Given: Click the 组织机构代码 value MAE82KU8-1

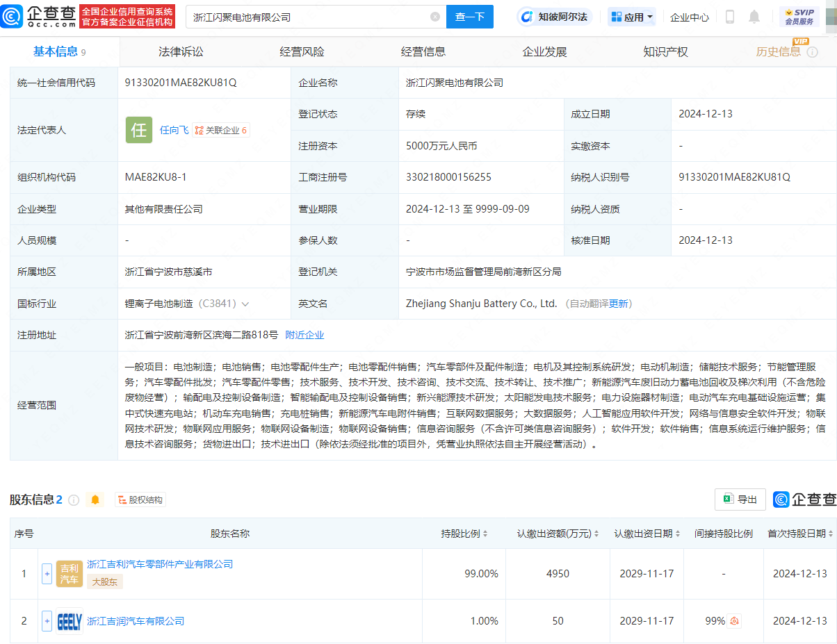Looking at the screenshot, I should [x=156, y=177].
